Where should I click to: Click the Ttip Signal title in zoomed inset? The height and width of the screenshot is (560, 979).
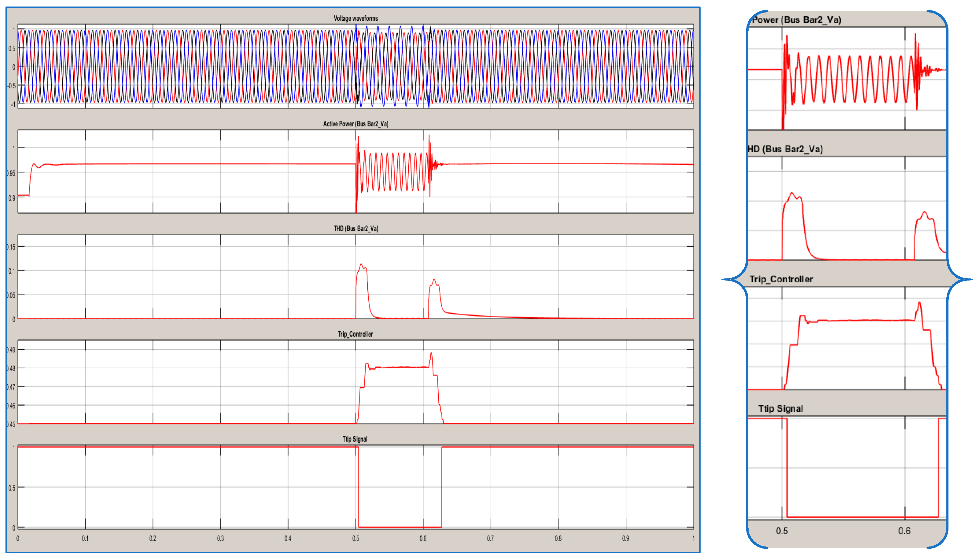(780, 409)
